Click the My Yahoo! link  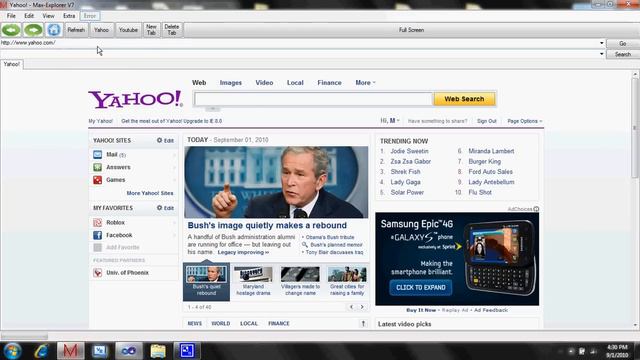click(100, 121)
